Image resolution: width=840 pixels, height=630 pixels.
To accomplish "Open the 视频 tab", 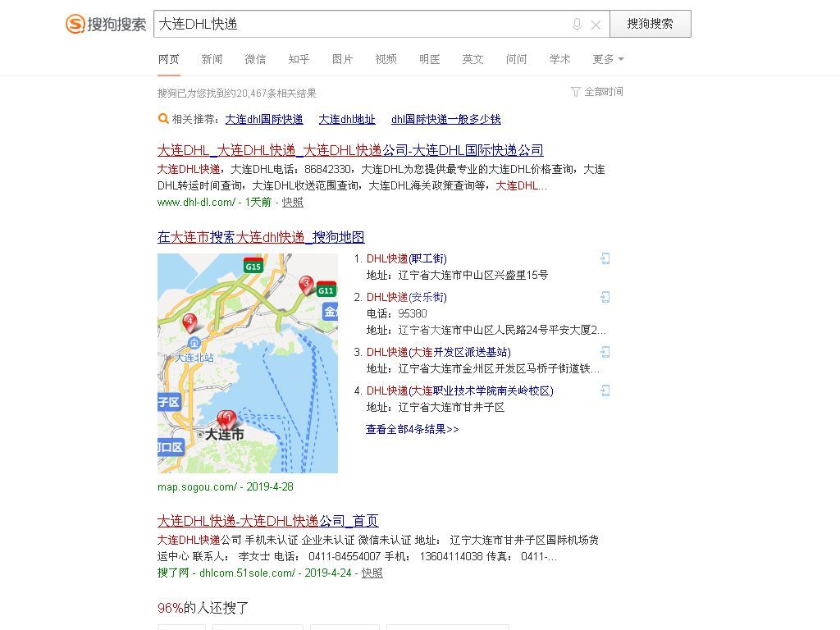I will click(386, 59).
